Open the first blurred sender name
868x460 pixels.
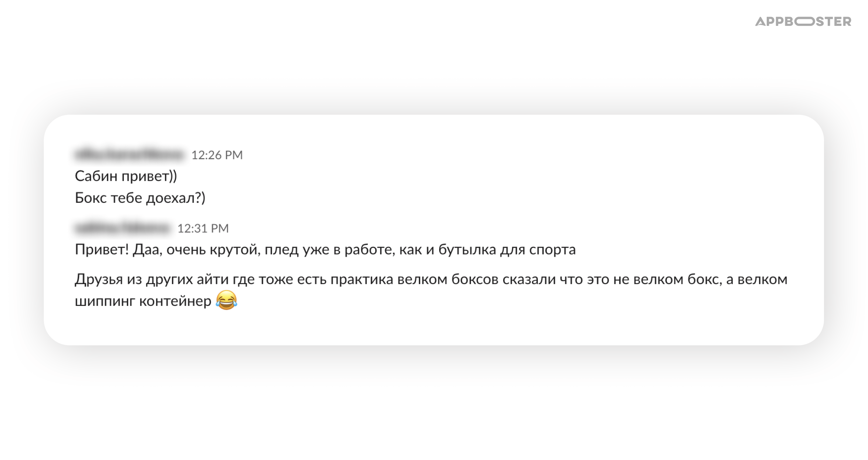click(x=129, y=154)
